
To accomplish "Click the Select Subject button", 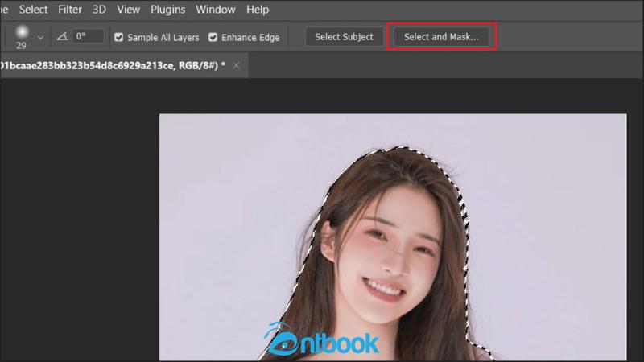I will coord(345,37).
